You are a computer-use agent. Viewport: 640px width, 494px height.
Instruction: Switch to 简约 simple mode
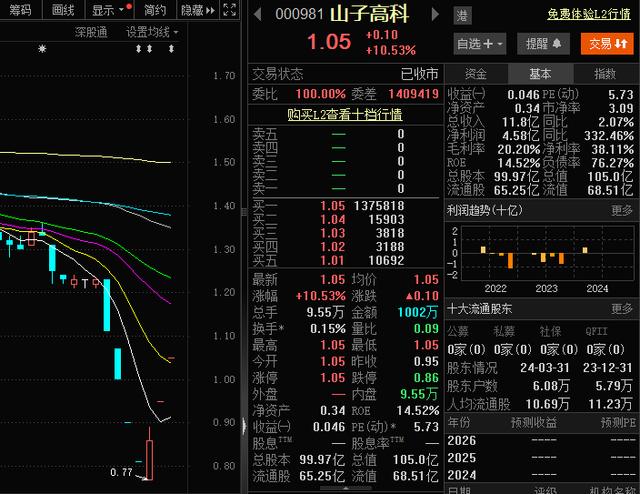pyautogui.click(x=155, y=10)
